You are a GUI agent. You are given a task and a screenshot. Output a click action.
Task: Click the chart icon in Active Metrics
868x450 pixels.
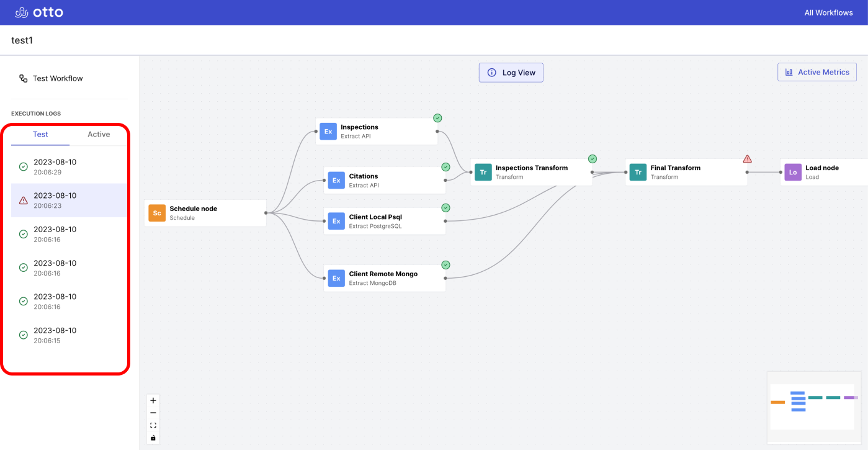click(x=789, y=72)
